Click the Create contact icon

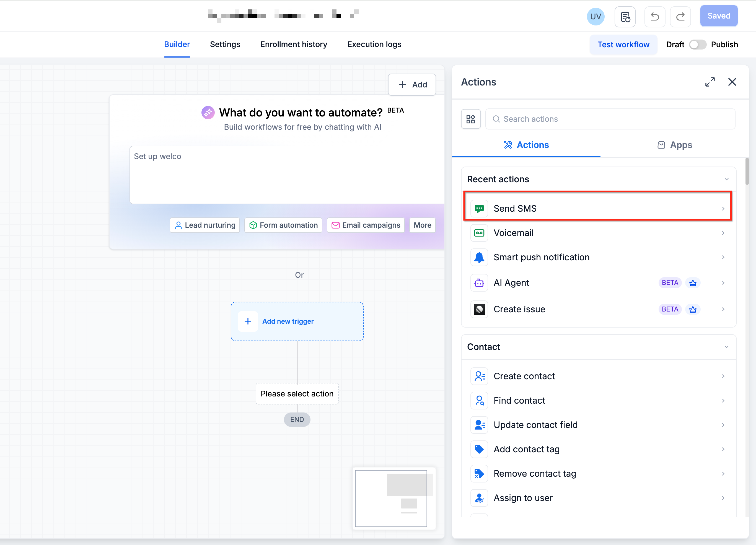click(x=479, y=376)
